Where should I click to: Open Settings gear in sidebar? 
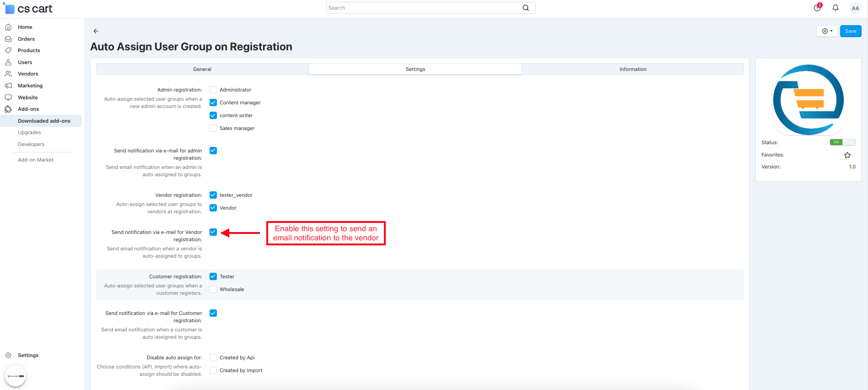(8, 355)
